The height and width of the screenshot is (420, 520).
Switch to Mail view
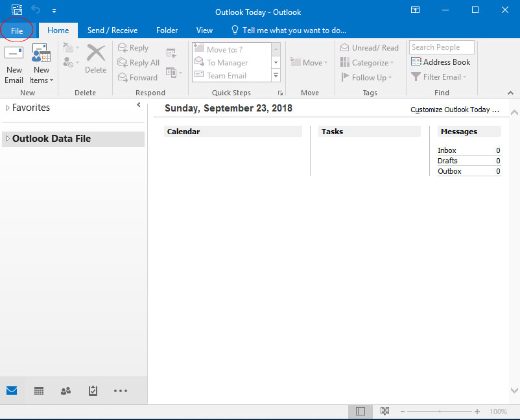pos(12,390)
